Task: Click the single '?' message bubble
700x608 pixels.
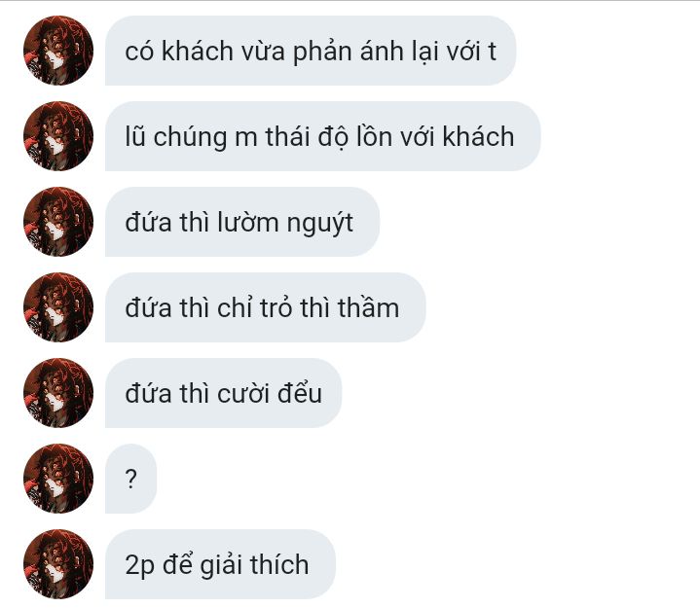Action: click(130, 479)
